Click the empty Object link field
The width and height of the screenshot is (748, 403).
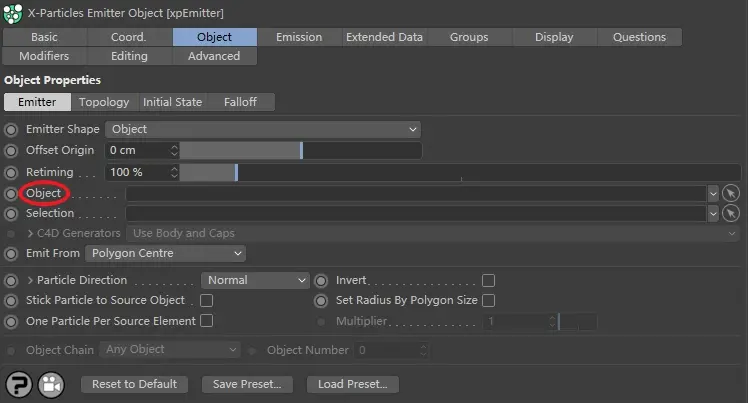[416, 194]
